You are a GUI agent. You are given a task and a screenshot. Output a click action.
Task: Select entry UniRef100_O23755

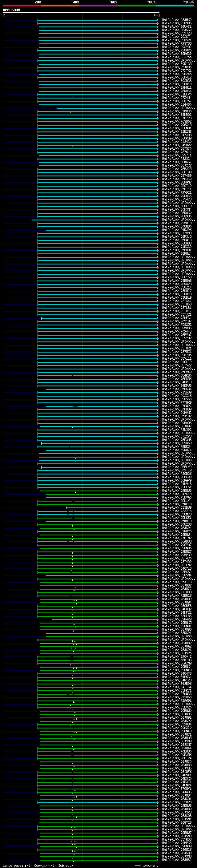pyautogui.click(x=177, y=57)
